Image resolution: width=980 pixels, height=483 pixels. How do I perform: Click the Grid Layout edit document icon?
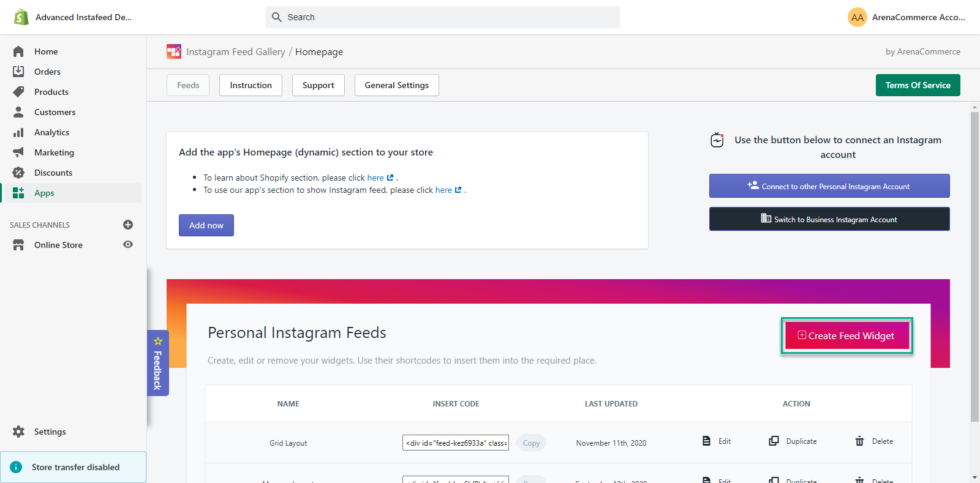click(706, 441)
